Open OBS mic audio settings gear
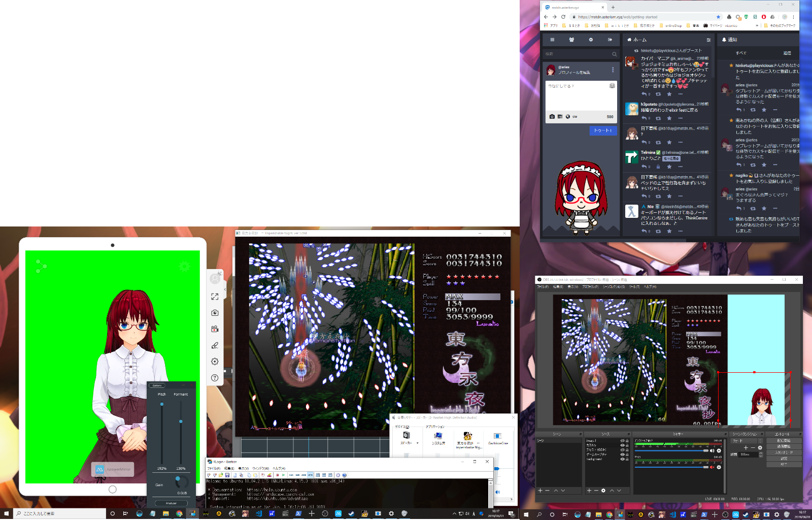The width and height of the screenshot is (812, 520). pyautogui.click(x=719, y=467)
